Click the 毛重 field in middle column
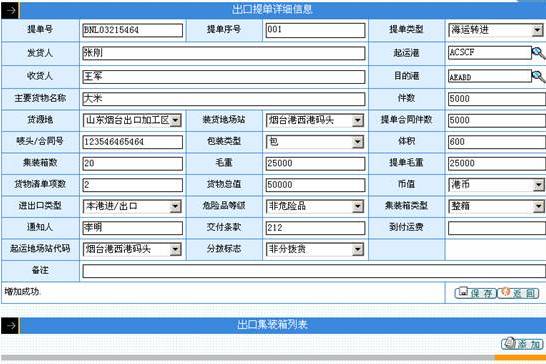 (x=315, y=163)
